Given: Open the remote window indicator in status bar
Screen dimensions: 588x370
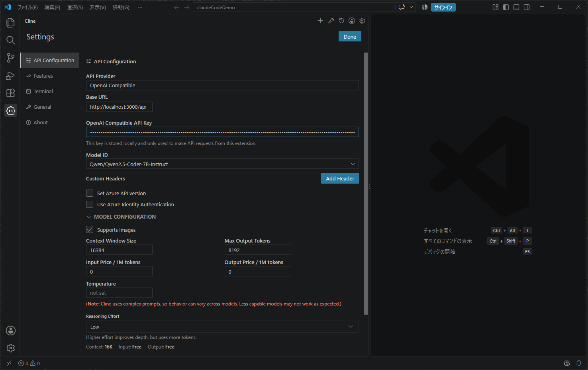Looking at the screenshot, I should tap(9, 363).
